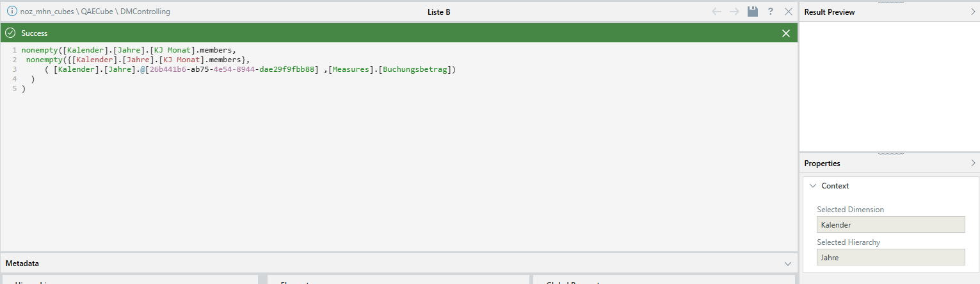The height and width of the screenshot is (284, 980).
Task: Select DMControlling in the breadcrumb path
Action: click(146, 12)
